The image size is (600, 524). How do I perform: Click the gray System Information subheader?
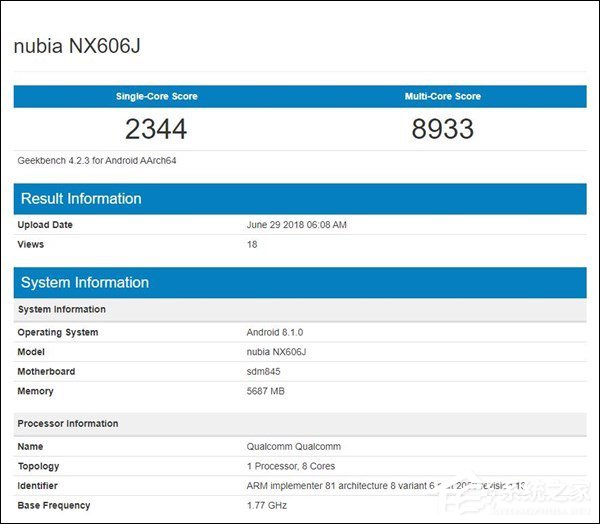pos(300,309)
